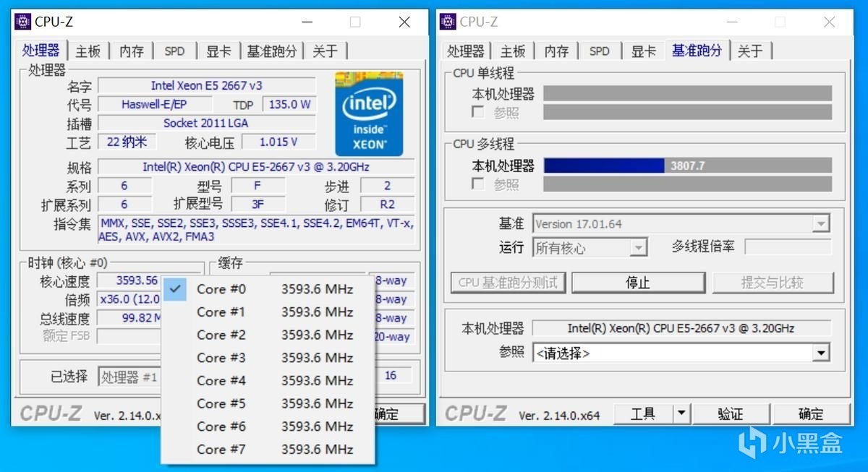Image resolution: width=868 pixels, height=472 pixels.
Task: Select Core #0 in the core list
Action: click(268, 289)
